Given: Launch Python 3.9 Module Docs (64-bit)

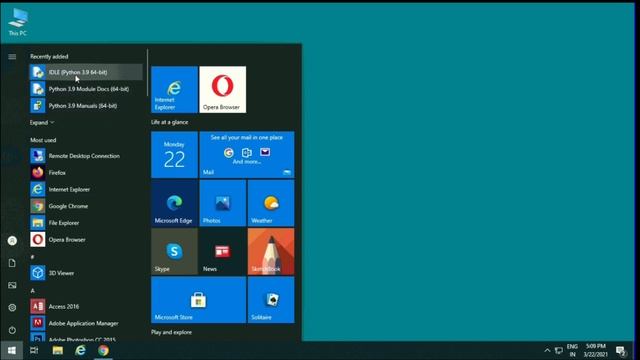Looking at the screenshot, I should 86,89.
